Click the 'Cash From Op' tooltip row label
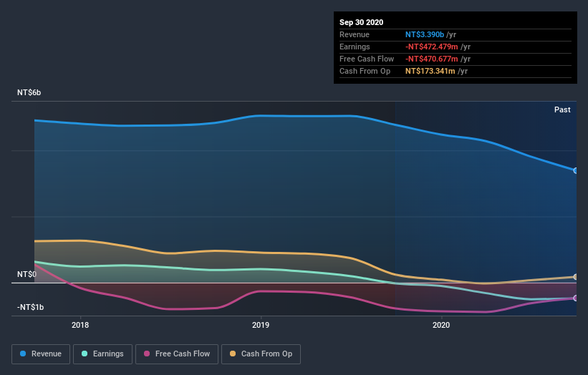 click(x=365, y=71)
